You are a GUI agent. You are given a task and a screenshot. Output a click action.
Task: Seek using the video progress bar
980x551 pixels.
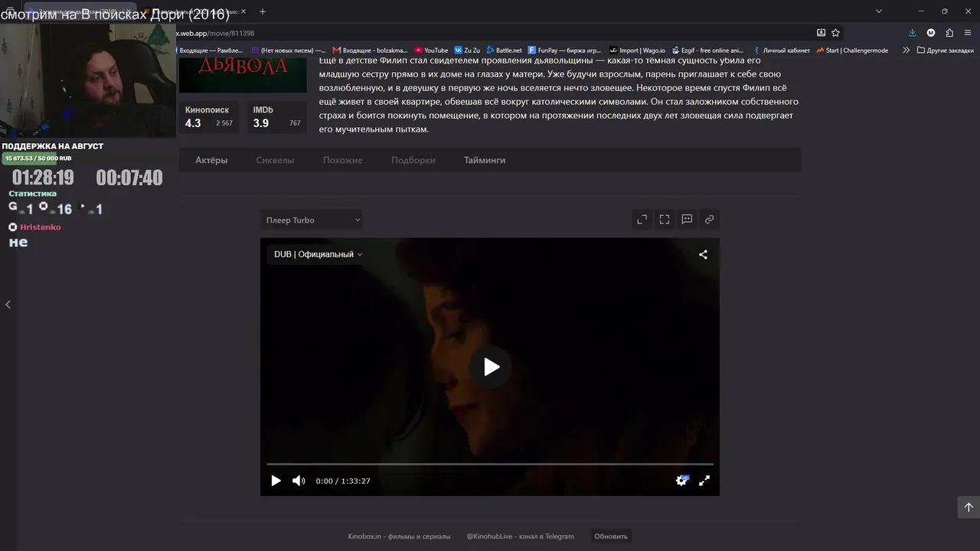(490, 464)
